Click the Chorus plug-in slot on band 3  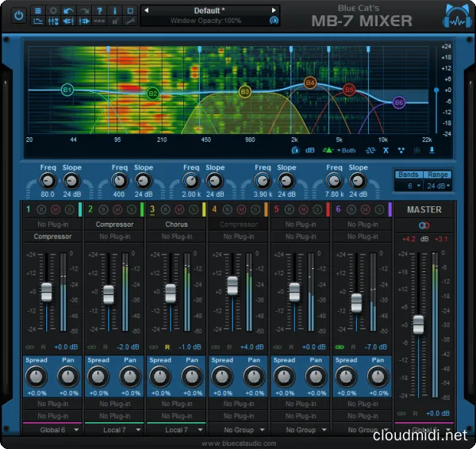[177, 224]
